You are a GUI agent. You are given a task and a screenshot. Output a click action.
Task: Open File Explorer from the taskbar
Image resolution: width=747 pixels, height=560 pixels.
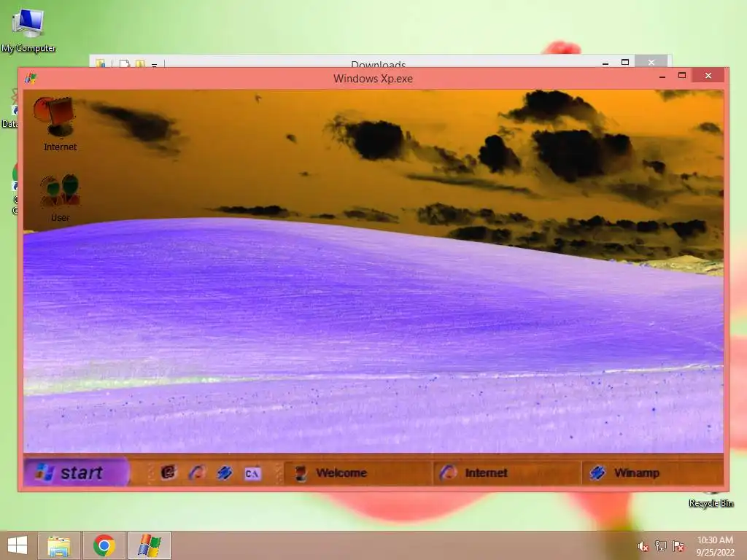coord(59,545)
